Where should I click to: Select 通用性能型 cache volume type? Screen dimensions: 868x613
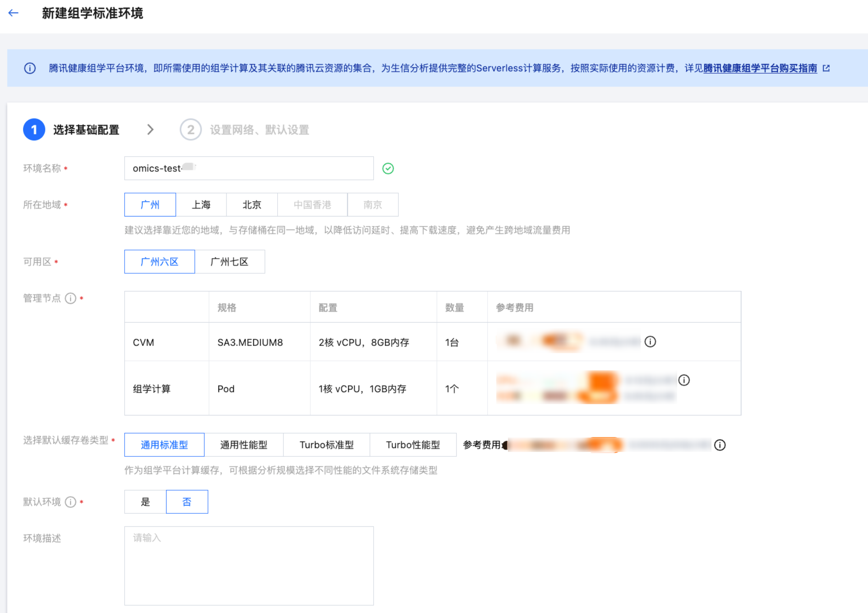click(244, 445)
